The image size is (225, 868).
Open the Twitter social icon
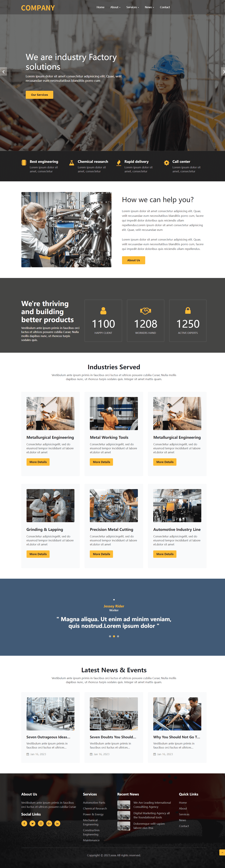coord(32,823)
